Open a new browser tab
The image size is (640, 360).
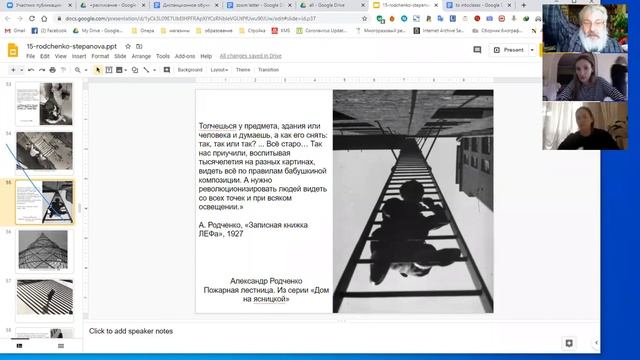[x=524, y=5]
